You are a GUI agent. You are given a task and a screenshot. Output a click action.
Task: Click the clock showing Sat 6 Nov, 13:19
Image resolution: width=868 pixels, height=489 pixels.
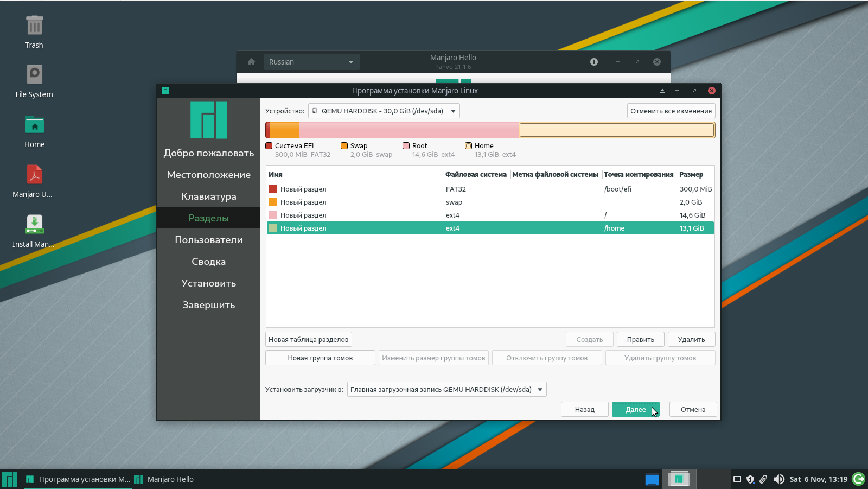point(818,479)
